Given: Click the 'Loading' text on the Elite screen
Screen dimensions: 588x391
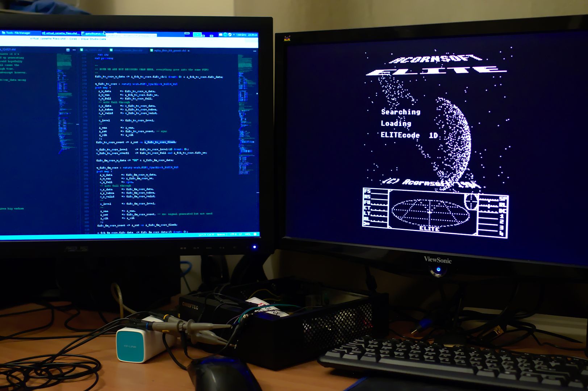Looking at the screenshot, I should 396,123.
